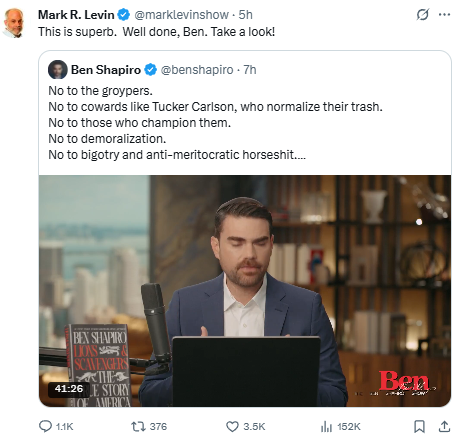Visit the Mark R. Levin display name link
This screenshot has height=434, width=463.
[x=76, y=15]
